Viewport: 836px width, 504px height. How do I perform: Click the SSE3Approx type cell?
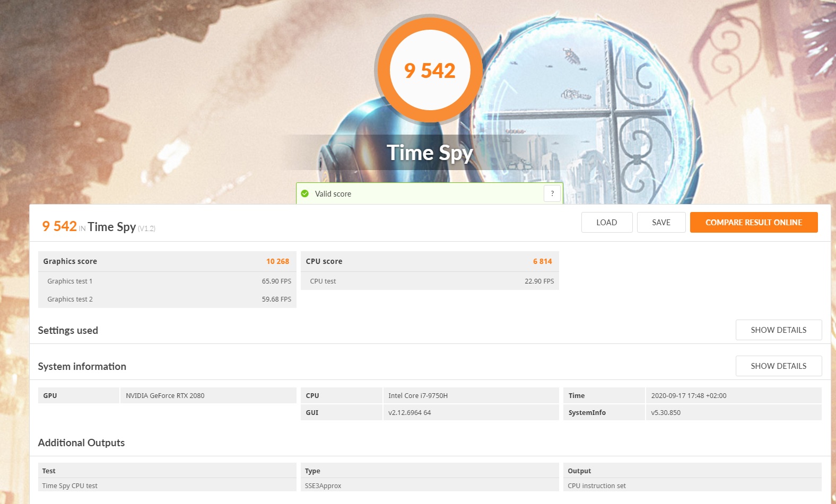pyautogui.click(x=430, y=485)
